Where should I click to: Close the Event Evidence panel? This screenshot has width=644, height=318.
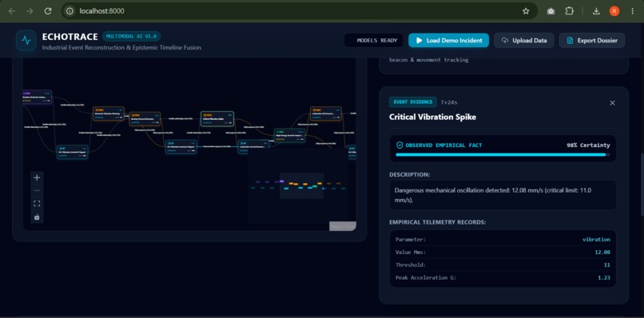(x=612, y=103)
